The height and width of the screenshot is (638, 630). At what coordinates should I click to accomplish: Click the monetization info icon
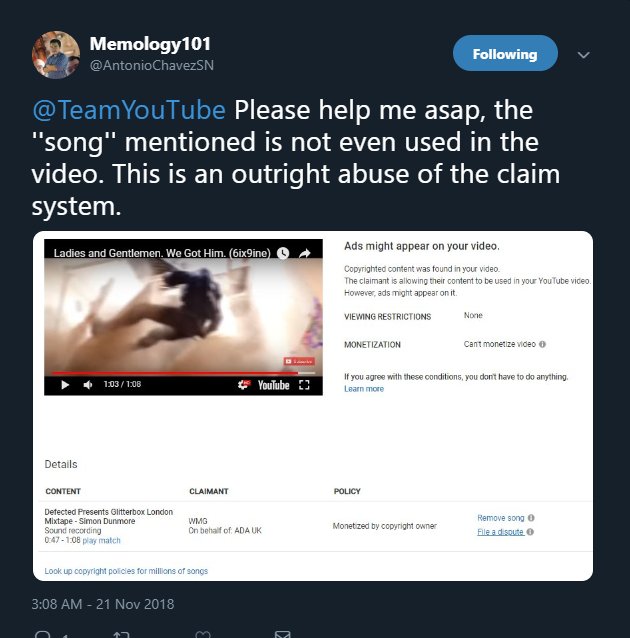click(x=542, y=344)
